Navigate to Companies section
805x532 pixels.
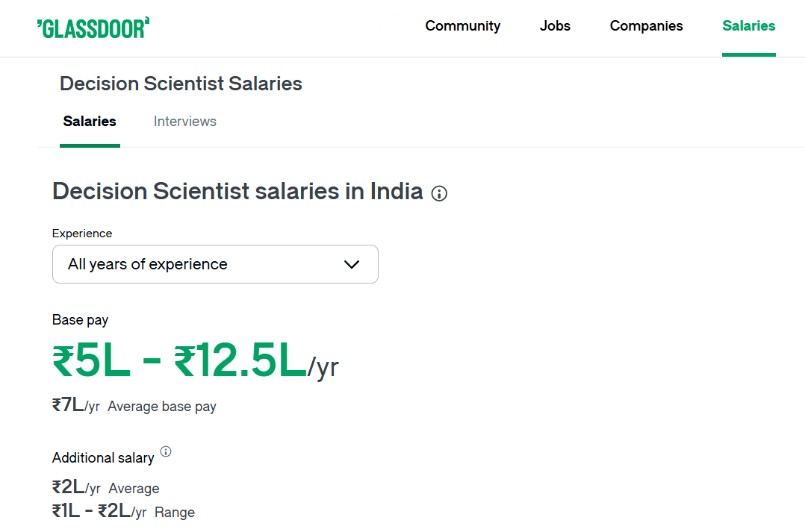tap(646, 26)
